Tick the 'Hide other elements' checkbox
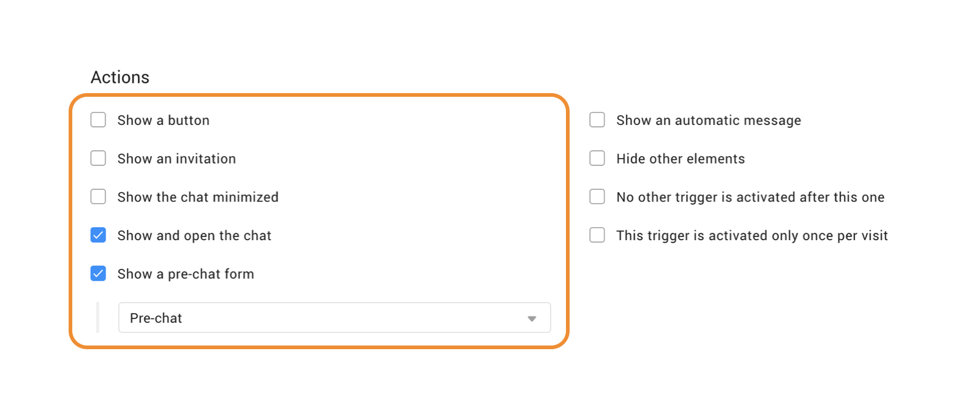This screenshot has width=980, height=408. 597,158
